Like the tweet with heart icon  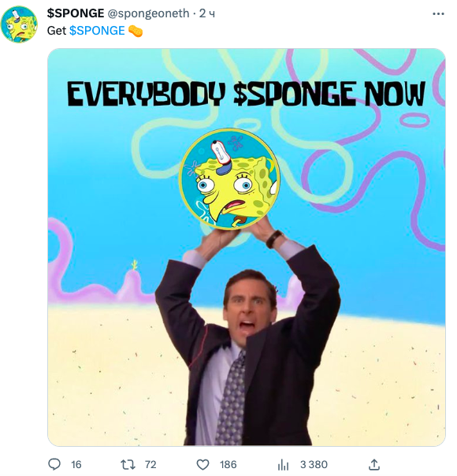202,464
